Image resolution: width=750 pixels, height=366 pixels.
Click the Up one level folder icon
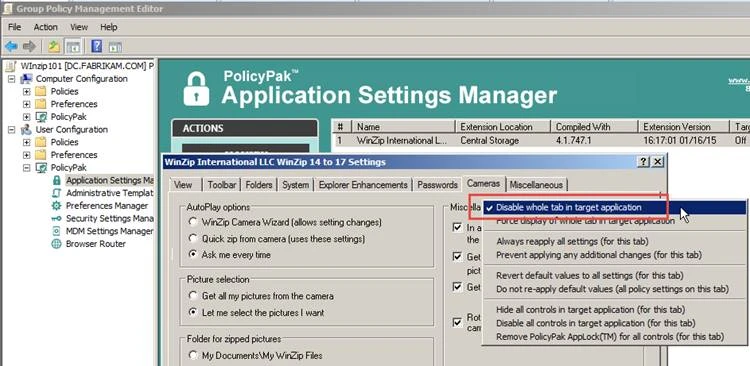54,46
